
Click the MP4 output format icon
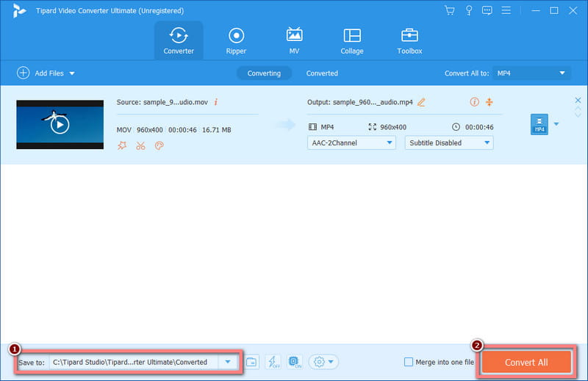539,124
